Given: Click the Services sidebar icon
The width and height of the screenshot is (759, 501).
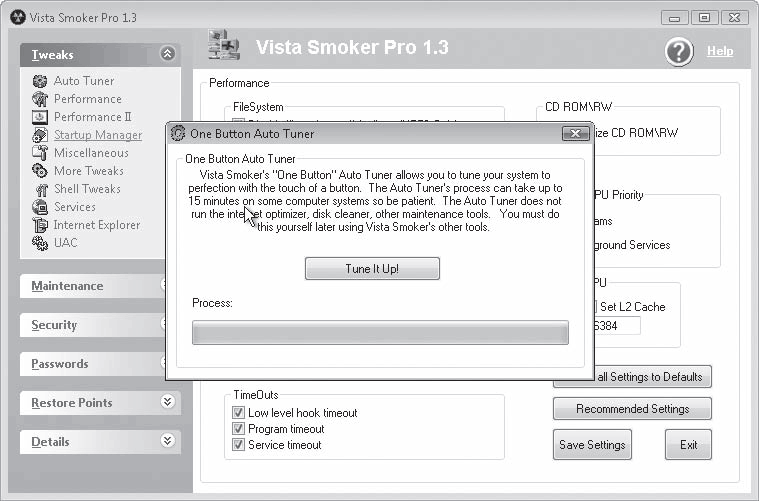Looking at the screenshot, I should [x=40, y=207].
